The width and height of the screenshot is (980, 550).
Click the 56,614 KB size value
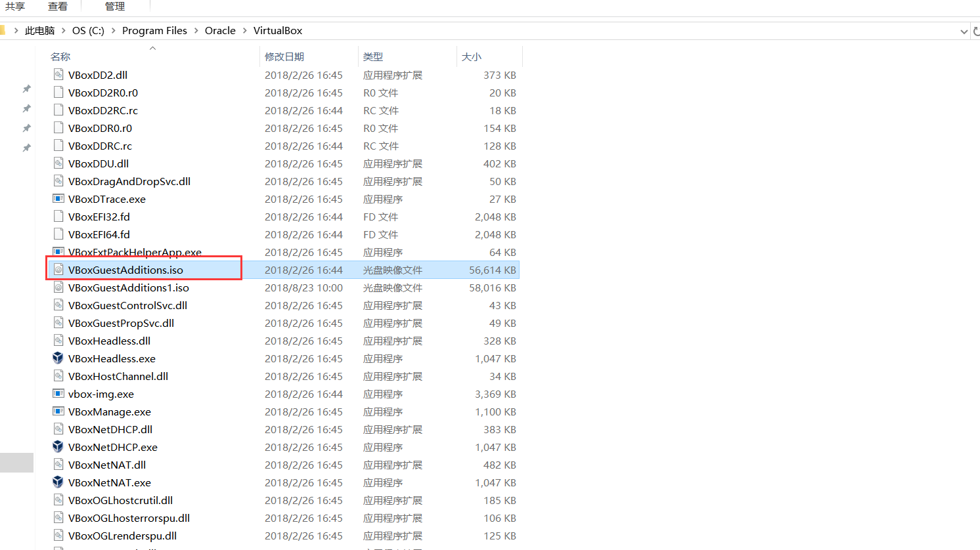[493, 270]
